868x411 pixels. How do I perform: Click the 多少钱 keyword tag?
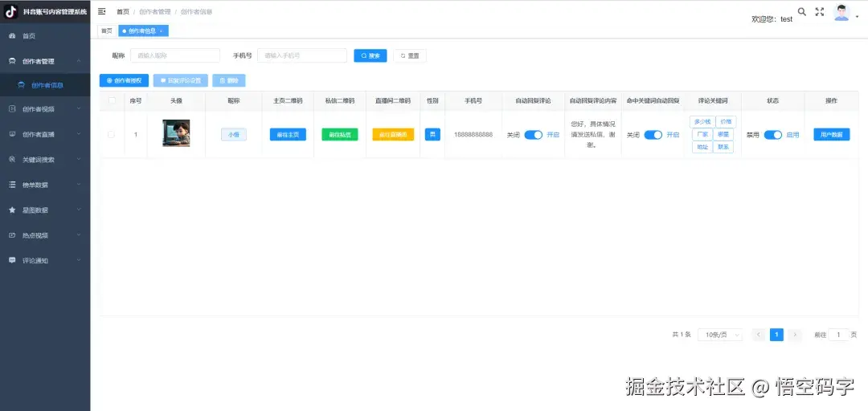(702, 122)
